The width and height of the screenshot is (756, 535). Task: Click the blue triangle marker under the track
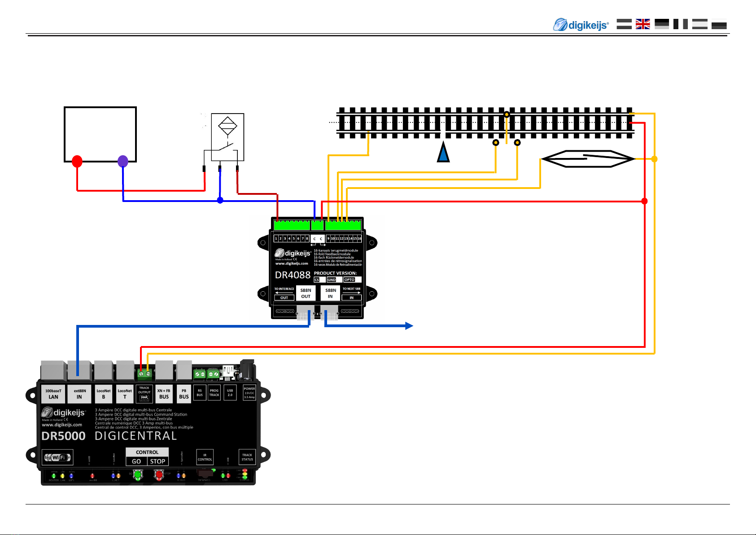point(443,153)
